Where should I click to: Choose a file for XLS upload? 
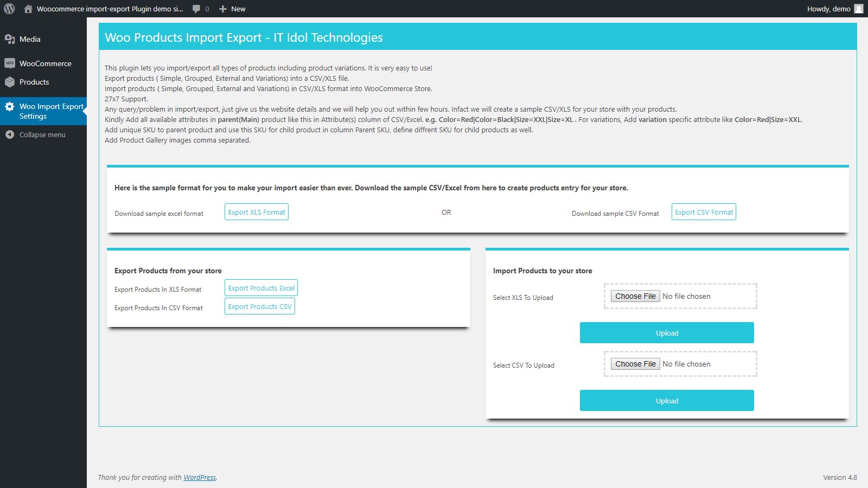(635, 296)
